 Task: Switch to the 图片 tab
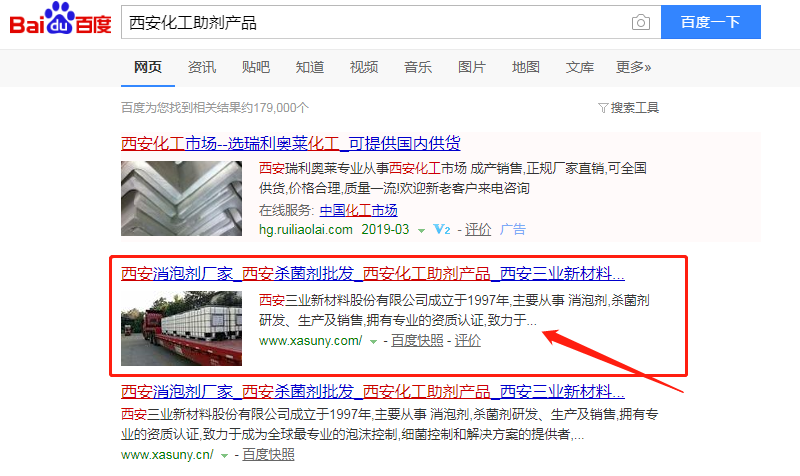pos(471,67)
